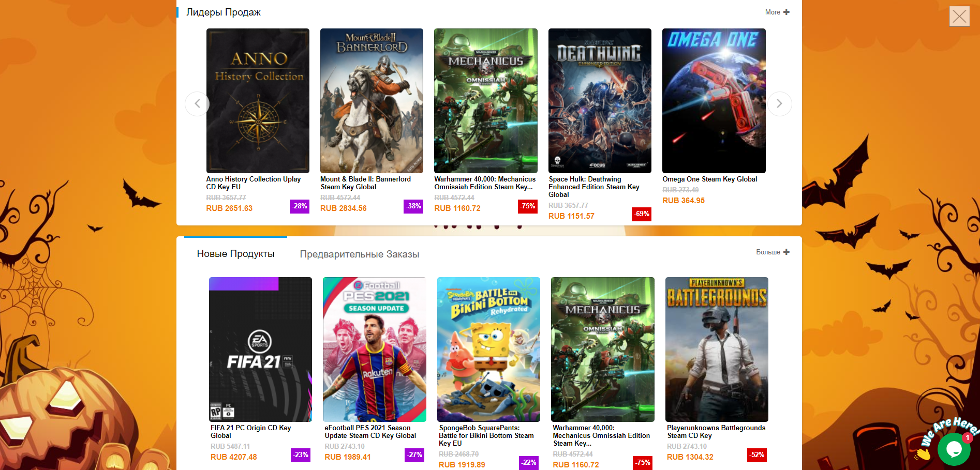Click Space Hulk: Deathwing Enhanced Edition title
This screenshot has height=470, width=980.
pos(594,187)
